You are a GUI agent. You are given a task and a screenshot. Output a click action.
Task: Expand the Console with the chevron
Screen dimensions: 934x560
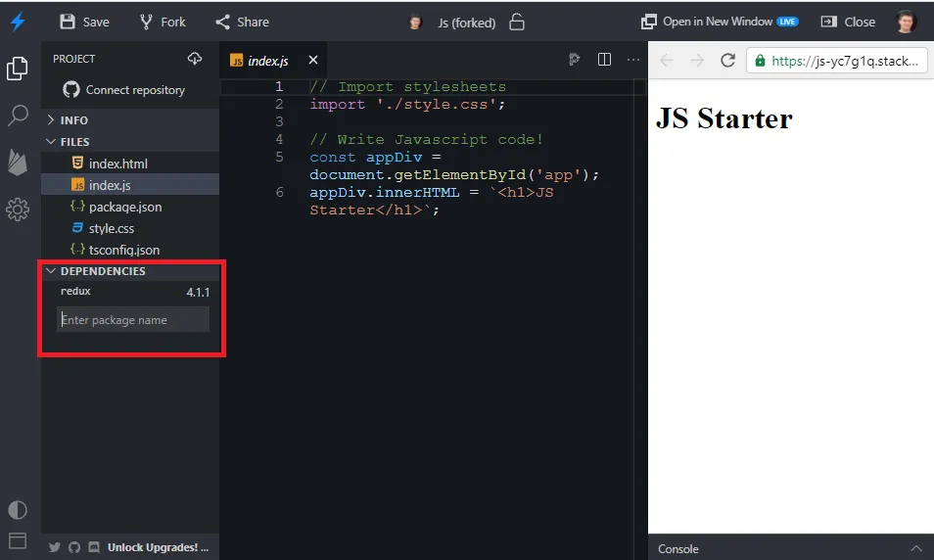(916, 548)
